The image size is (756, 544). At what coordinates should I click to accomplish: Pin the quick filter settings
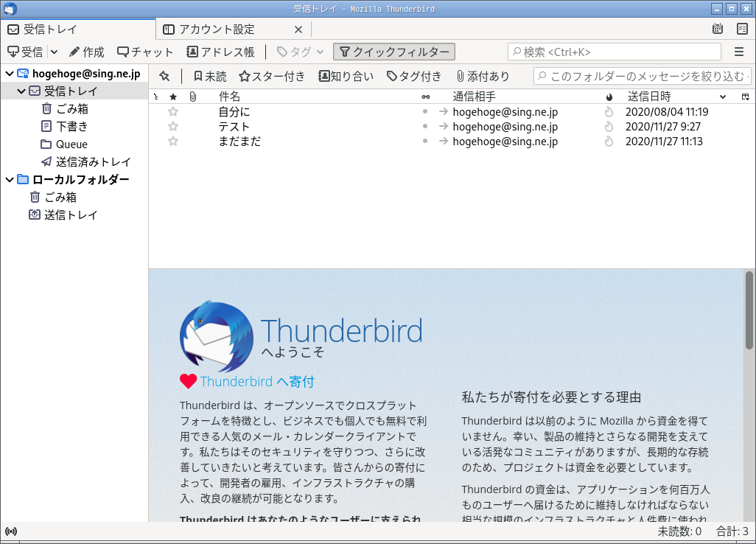(x=165, y=76)
